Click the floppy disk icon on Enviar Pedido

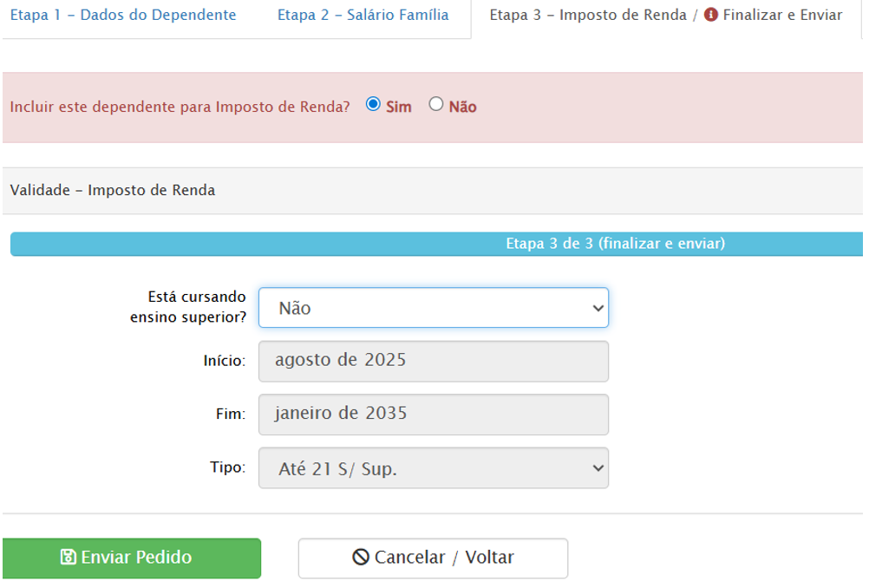pos(69,558)
